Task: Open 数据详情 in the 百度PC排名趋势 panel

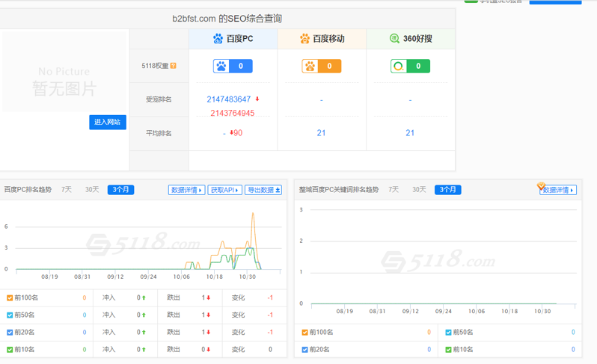Action: 186,190
